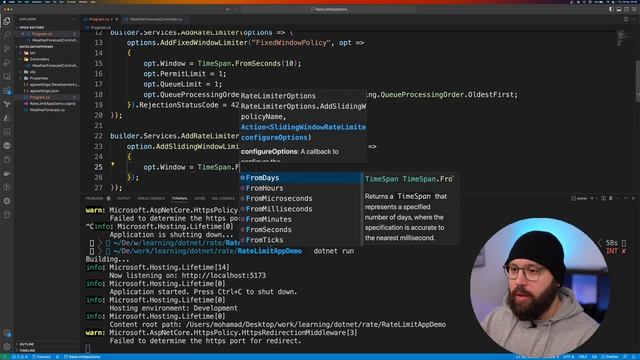Click the RateLimitAppDemo status bar item

tap(82, 357)
